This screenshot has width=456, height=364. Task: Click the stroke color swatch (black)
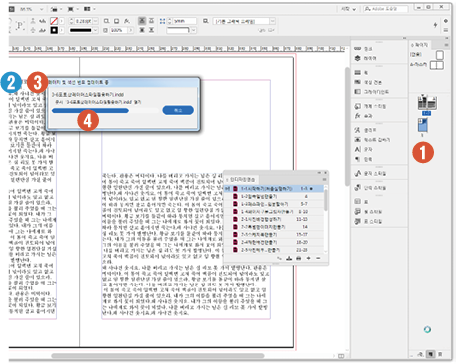(x=54, y=30)
